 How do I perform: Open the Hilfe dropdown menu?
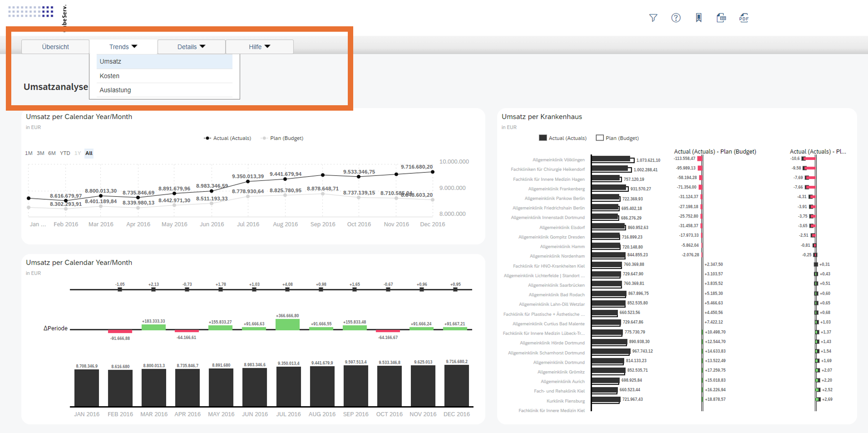[259, 46]
